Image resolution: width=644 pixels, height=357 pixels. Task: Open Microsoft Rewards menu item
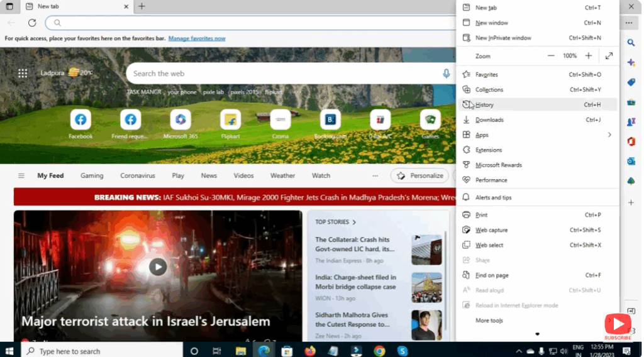pos(537,165)
